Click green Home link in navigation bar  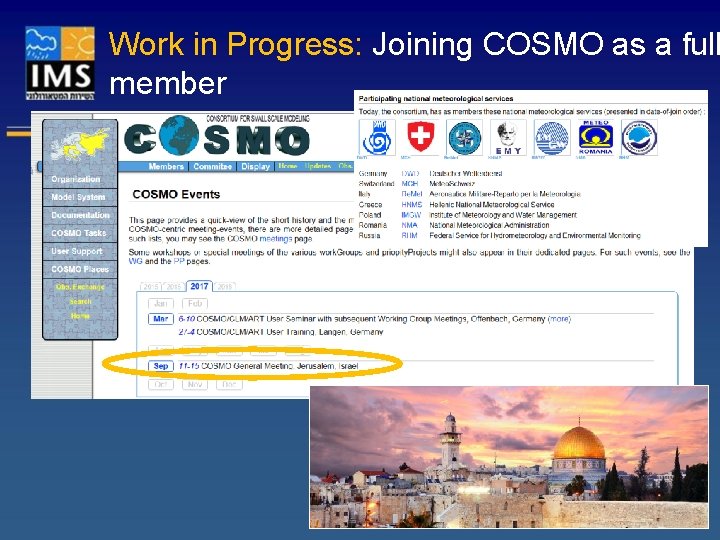pos(287,166)
